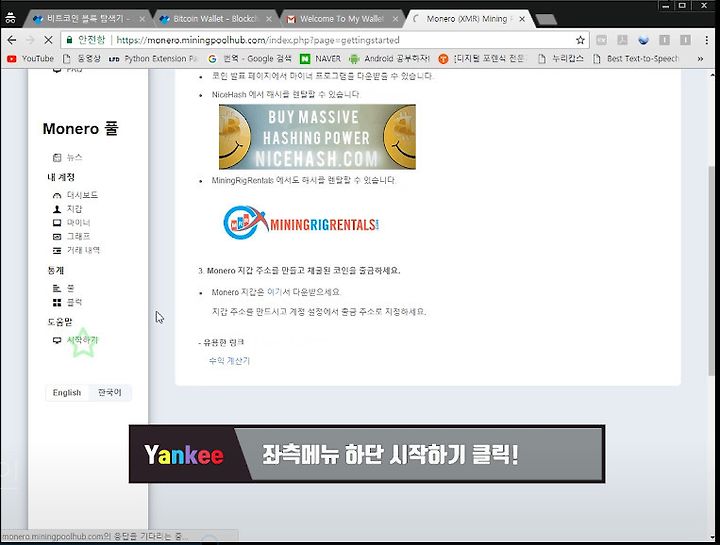This screenshot has width=720, height=545.
Task: Click the blue globe extension icon
Action: point(643,40)
